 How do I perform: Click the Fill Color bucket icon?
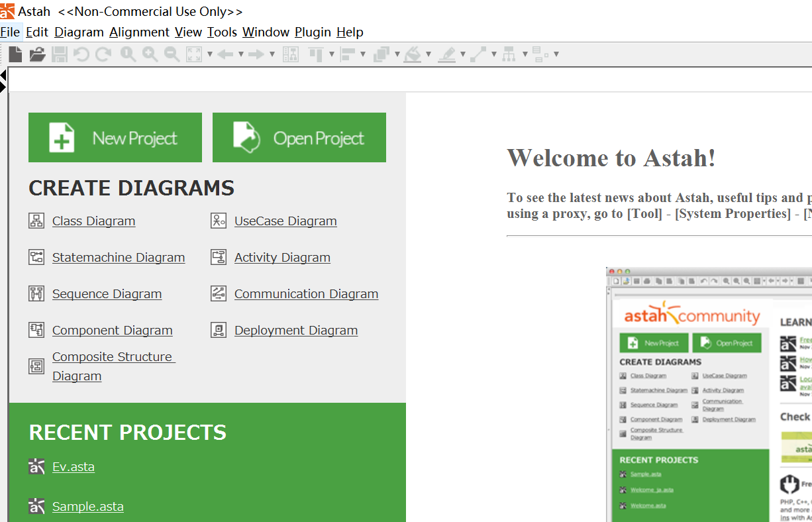413,54
